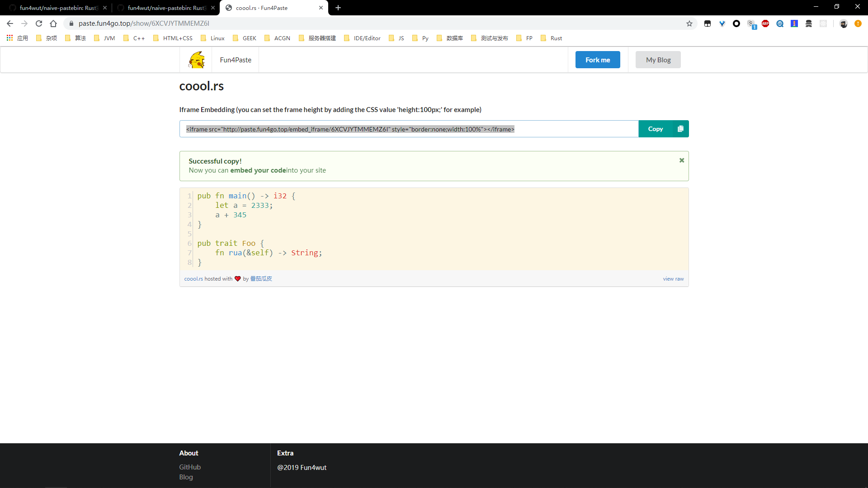Image resolution: width=868 pixels, height=488 pixels.
Task: Open the 数据库 bookmark folder
Action: coord(450,38)
